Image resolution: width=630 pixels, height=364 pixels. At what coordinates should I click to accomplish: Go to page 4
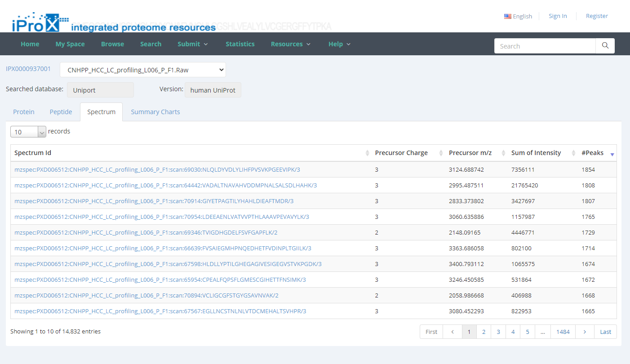coord(513,332)
